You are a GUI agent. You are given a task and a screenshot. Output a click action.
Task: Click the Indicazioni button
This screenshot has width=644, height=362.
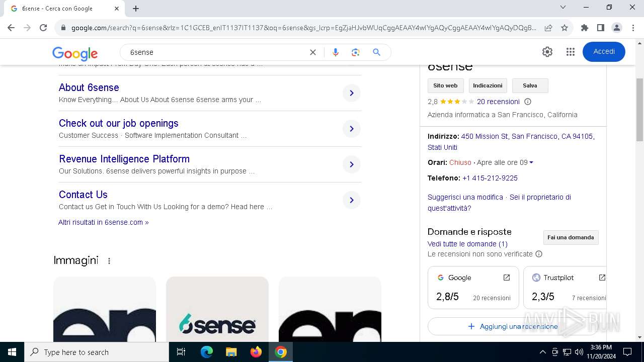488,85
